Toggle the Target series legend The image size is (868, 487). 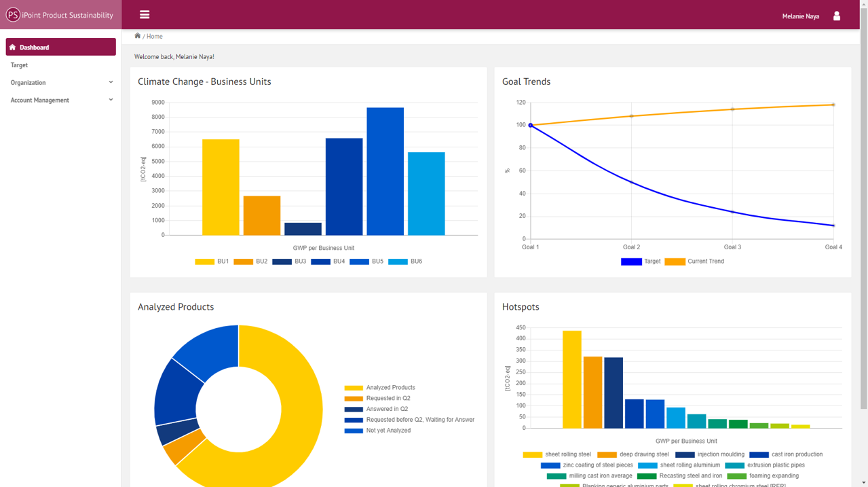(641, 261)
